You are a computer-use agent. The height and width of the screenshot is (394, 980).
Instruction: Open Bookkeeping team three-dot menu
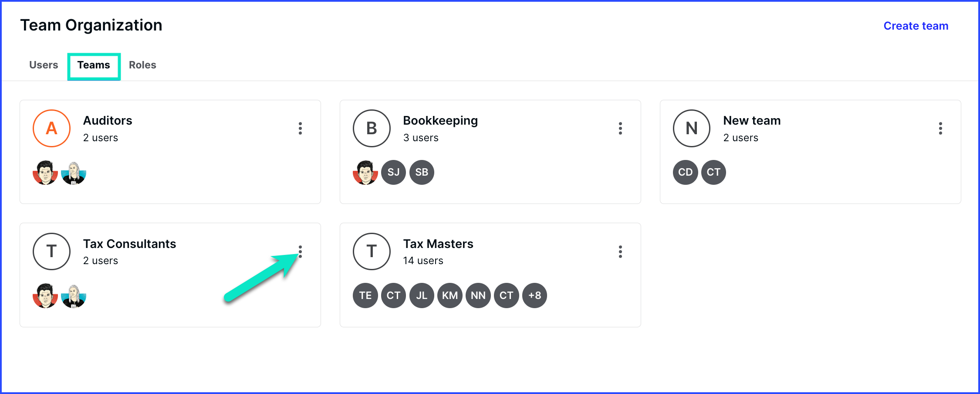[x=620, y=129]
